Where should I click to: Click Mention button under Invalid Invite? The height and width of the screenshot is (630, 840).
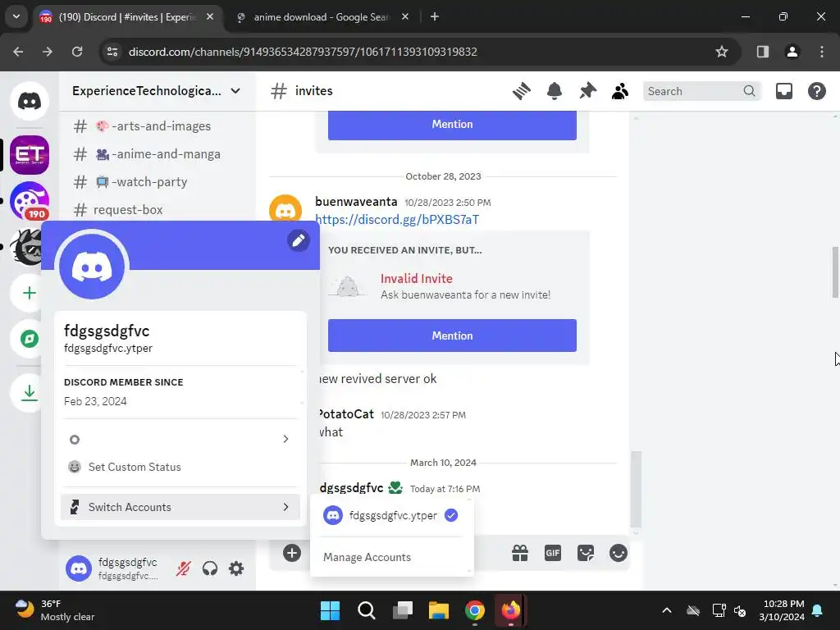pyautogui.click(x=452, y=336)
